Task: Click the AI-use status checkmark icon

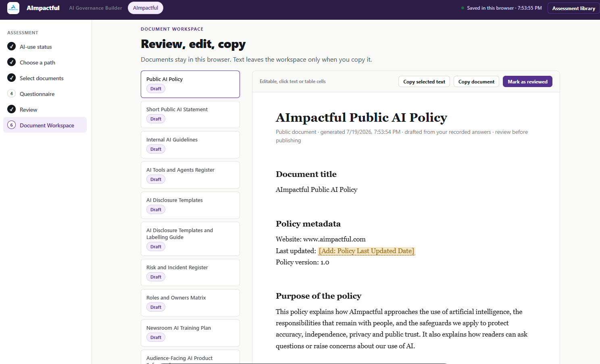Action: (x=12, y=46)
